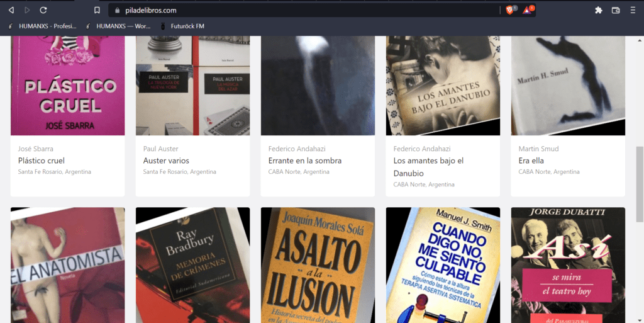This screenshot has width=644, height=323.
Task: Reload the page with the refresh icon
Action: tap(43, 10)
